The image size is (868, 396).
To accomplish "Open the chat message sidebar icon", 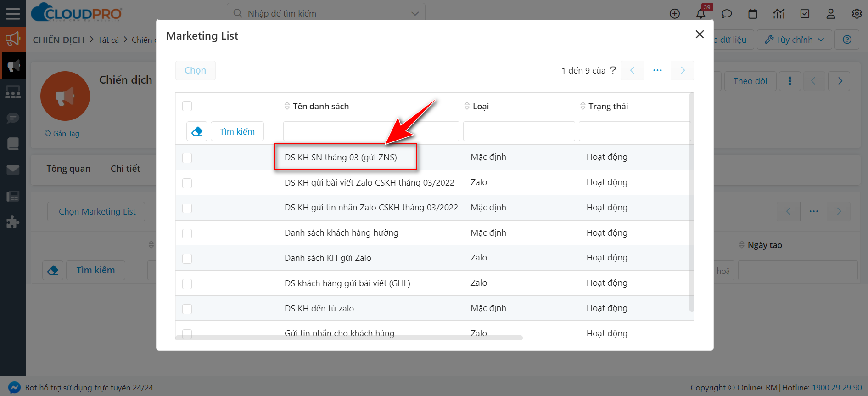I will (x=13, y=118).
